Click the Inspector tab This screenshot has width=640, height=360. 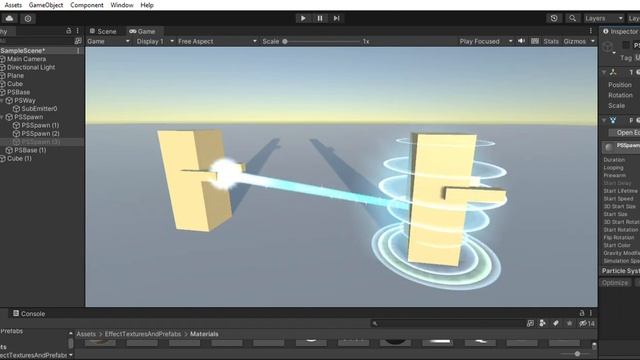point(620,31)
